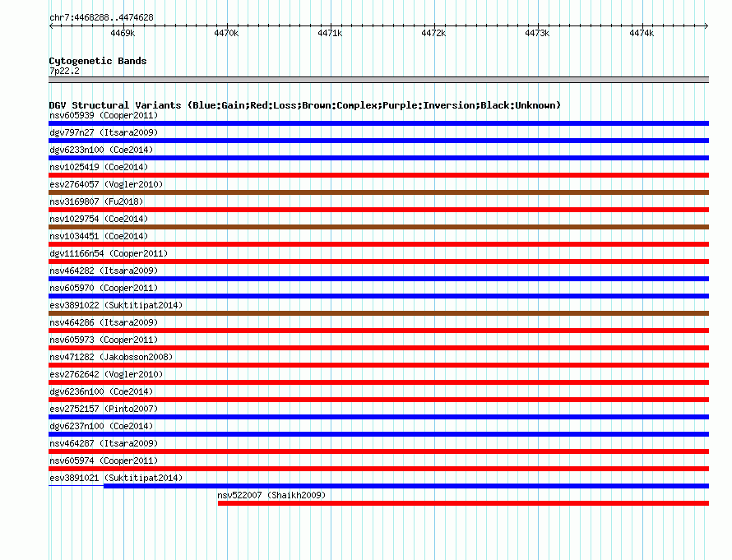This screenshot has height=560, width=732.
Task: Click the esv2764057 (Vogler2010) label
Action: pyautogui.click(x=106, y=184)
